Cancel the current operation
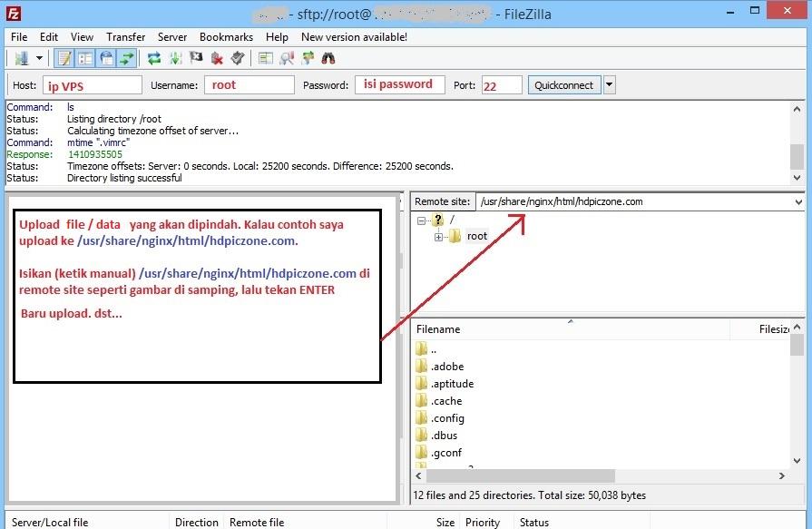This screenshot has height=529, width=812. point(196,58)
